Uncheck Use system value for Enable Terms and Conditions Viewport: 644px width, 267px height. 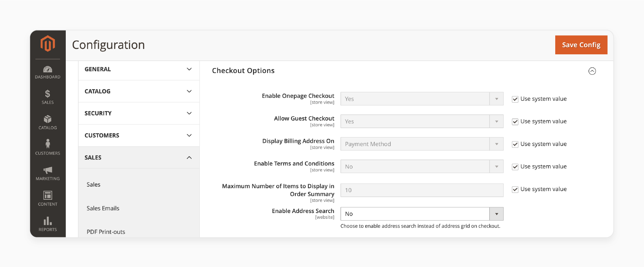pyautogui.click(x=515, y=167)
